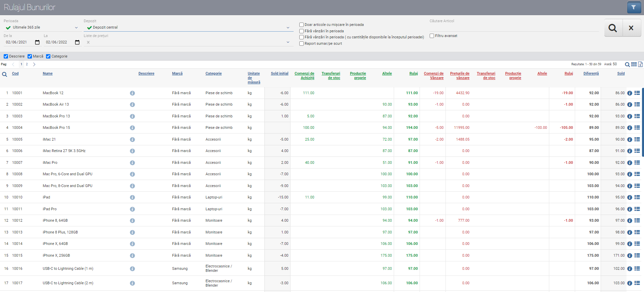644x292 pixels.
Task: Uncheck the Descriere column checkbox
Action: click(x=6, y=57)
